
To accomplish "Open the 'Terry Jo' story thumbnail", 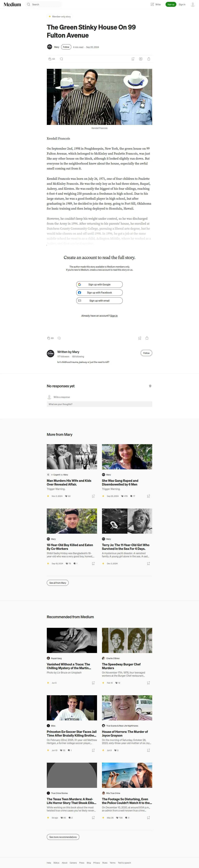I will click(x=127, y=521).
